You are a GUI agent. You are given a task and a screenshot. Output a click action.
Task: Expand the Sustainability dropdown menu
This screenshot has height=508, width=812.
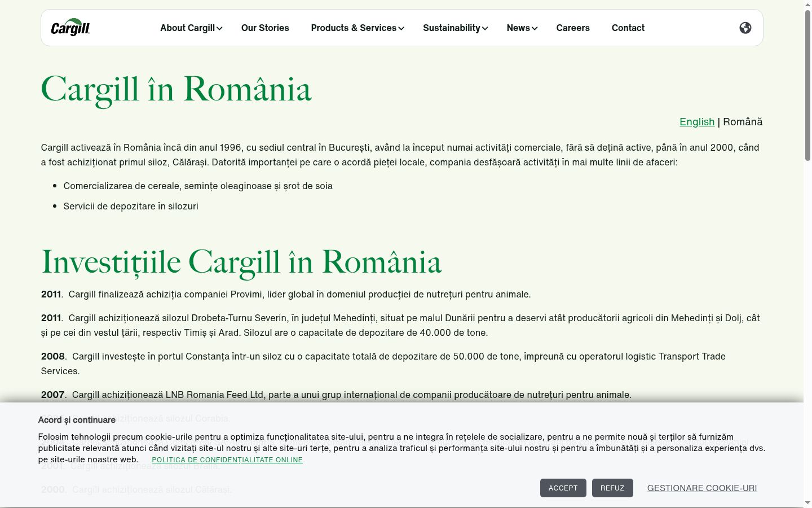point(456,28)
